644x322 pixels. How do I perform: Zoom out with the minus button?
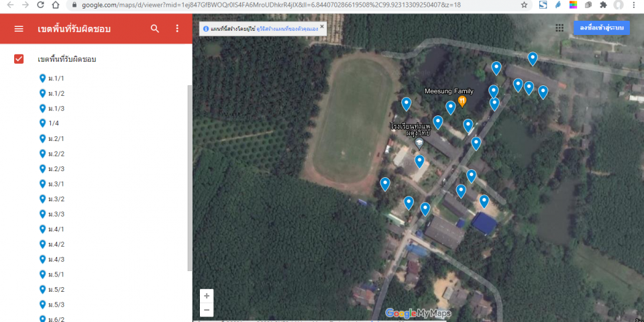[x=207, y=310]
